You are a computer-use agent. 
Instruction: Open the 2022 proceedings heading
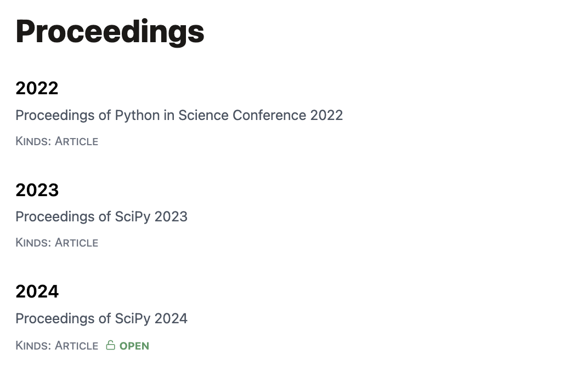(x=37, y=88)
